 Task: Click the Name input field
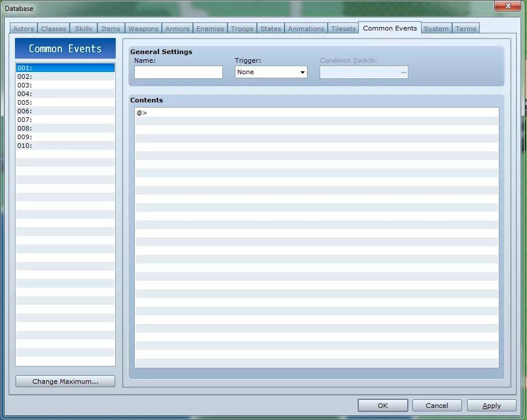179,72
